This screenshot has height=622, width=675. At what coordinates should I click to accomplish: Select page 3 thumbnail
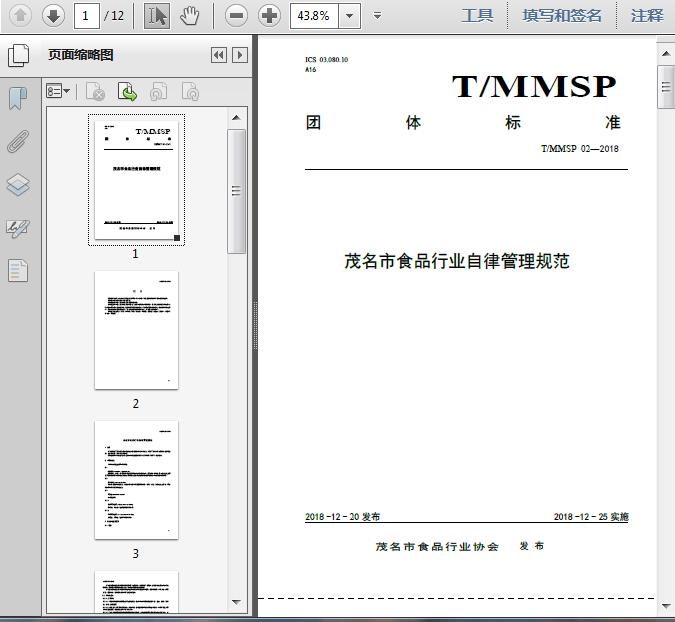click(x=136, y=480)
